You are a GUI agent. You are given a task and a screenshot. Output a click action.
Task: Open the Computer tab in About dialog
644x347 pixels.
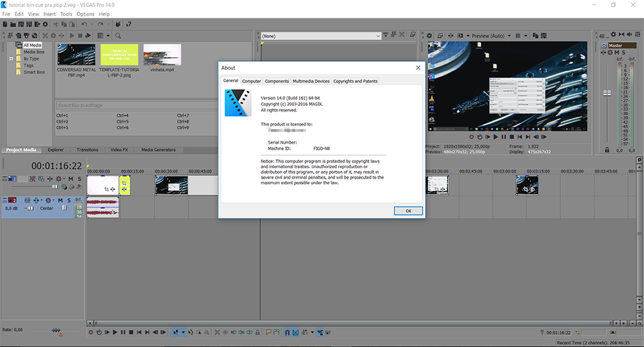(x=251, y=82)
